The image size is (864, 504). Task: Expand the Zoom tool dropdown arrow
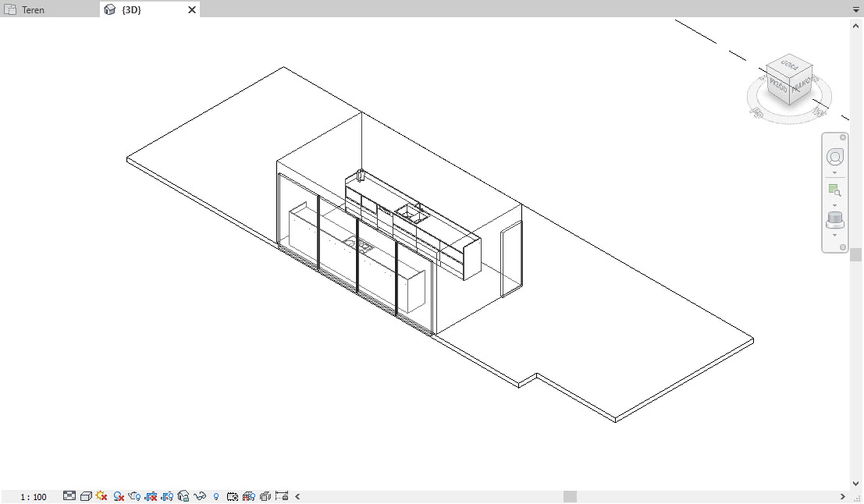(834, 205)
